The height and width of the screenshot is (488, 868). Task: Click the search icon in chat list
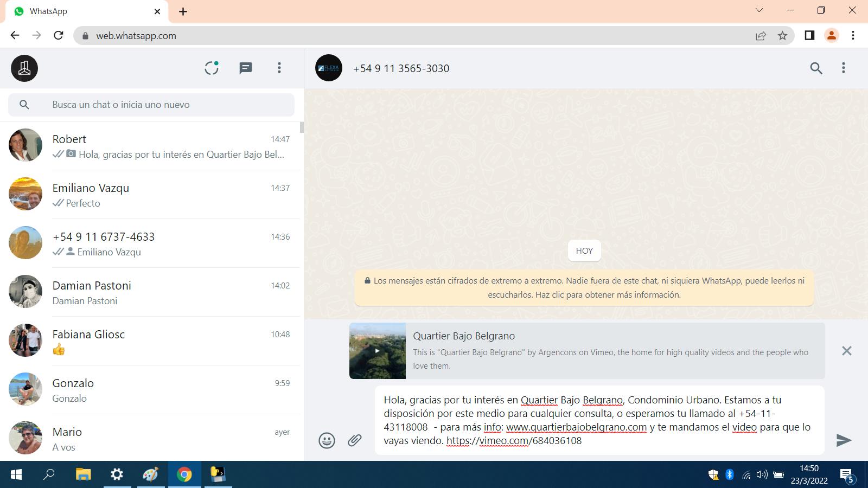point(24,105)
